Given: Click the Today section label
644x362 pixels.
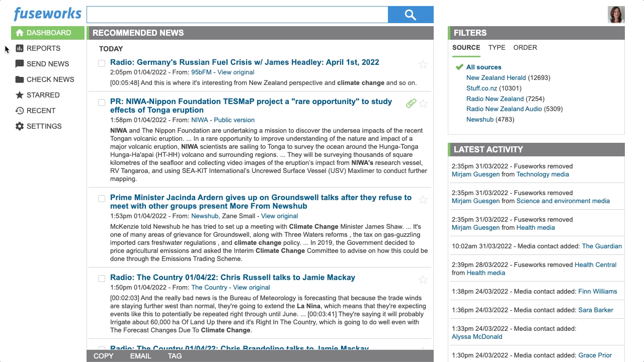Looking at the screenshot, I should [111, 49].
